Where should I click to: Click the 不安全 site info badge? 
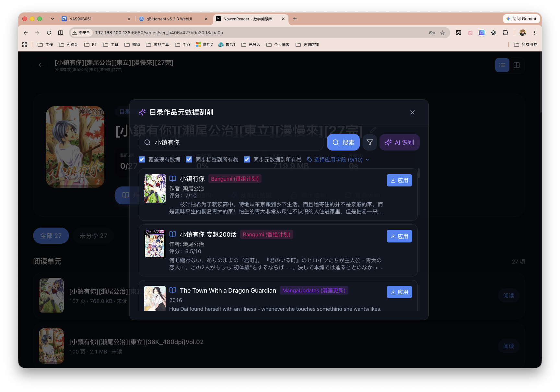(x=81, y=33)
